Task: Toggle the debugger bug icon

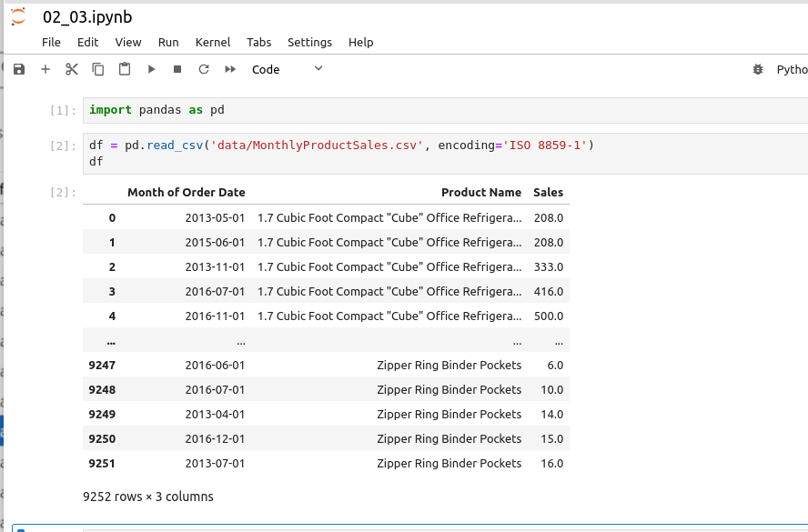Action: pyautogui.click(x=758, y=69)
